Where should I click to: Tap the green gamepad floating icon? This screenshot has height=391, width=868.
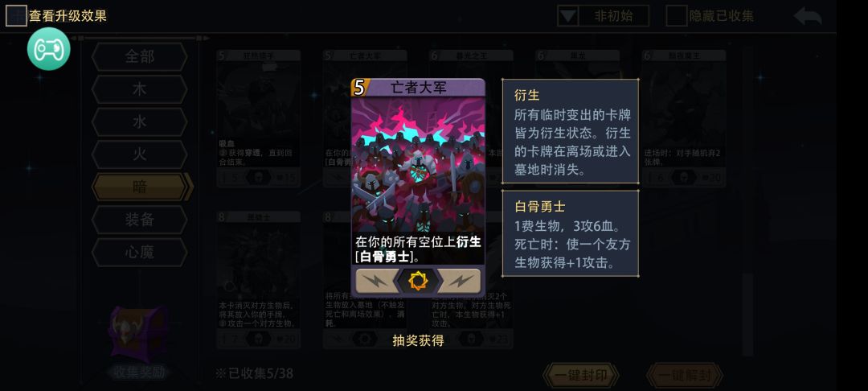(49, 49)
